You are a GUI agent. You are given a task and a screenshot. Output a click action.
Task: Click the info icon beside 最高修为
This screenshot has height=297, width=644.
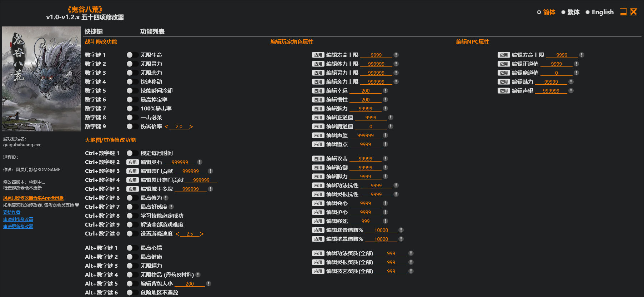click(166, 198)
